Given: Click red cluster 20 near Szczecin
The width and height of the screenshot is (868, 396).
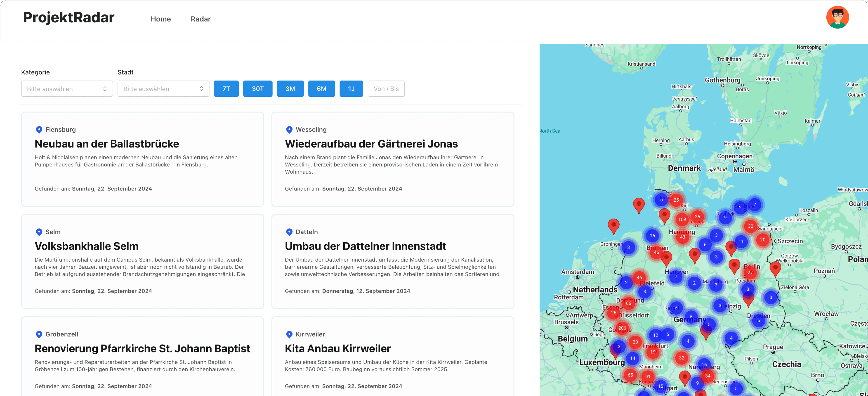Looking at the screenshot, I should pyautogui.click(x=762, y=239).
